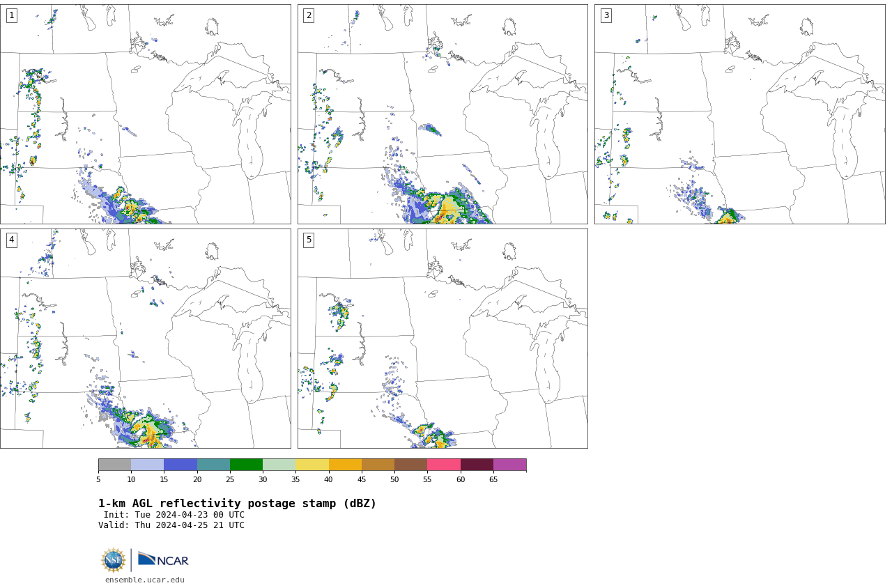Open ensemble member 4 reflectivity map

pos(145,339)
